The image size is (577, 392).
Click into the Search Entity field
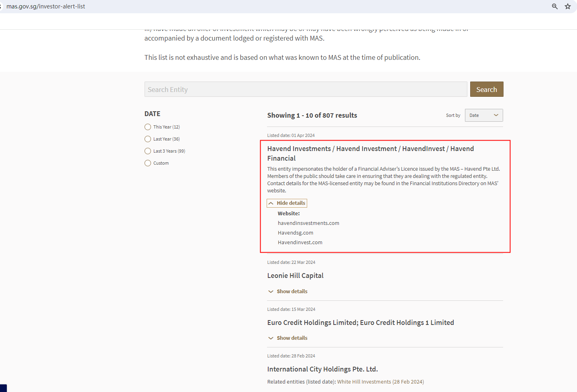pyautogui.click(x=306, y=90)
